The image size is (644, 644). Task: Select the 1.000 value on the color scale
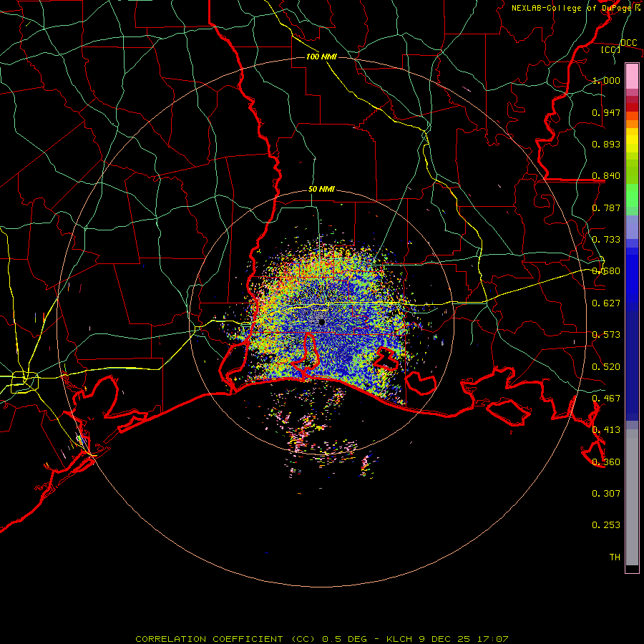pos(606,80)
